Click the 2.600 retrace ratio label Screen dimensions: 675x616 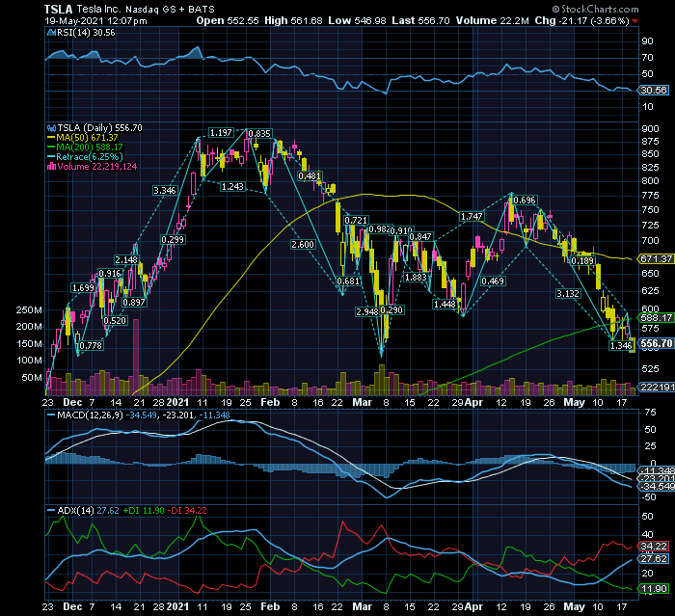[x=303, y=245]
